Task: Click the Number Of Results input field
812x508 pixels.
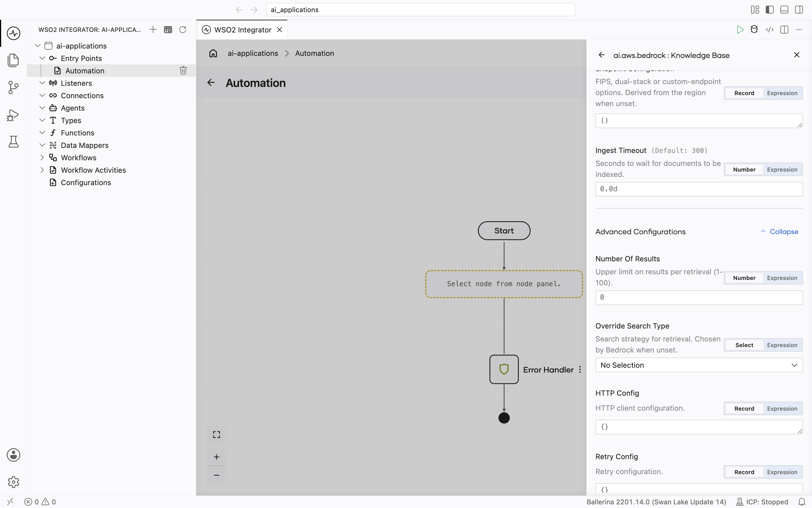Action: (x=699, y=298)
